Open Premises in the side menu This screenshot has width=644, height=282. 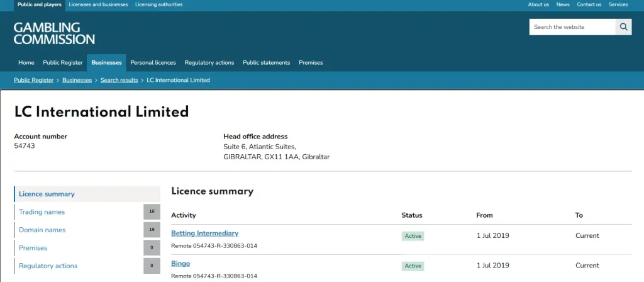click(33, 248)
